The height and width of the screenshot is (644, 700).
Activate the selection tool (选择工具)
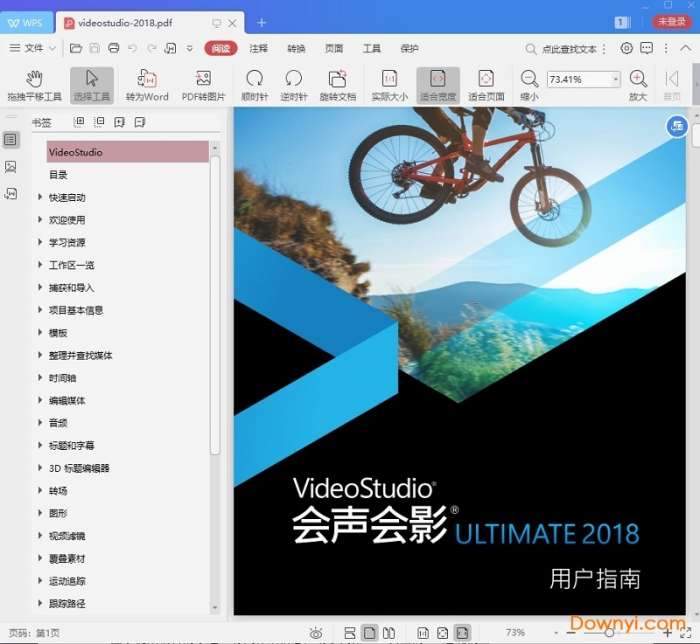click(92, 85)
